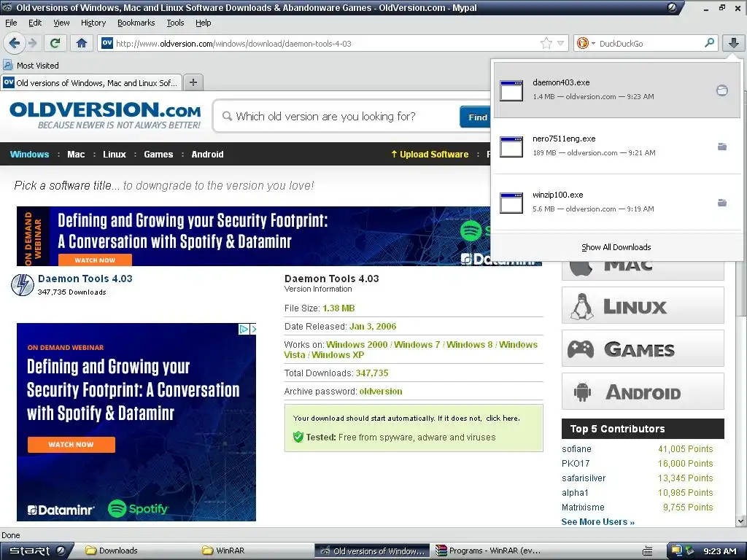Open the DuckDuckGo search engine dropdown
Image resolution: width=747 pixels, height=560 pixels.
pos(585,43)
